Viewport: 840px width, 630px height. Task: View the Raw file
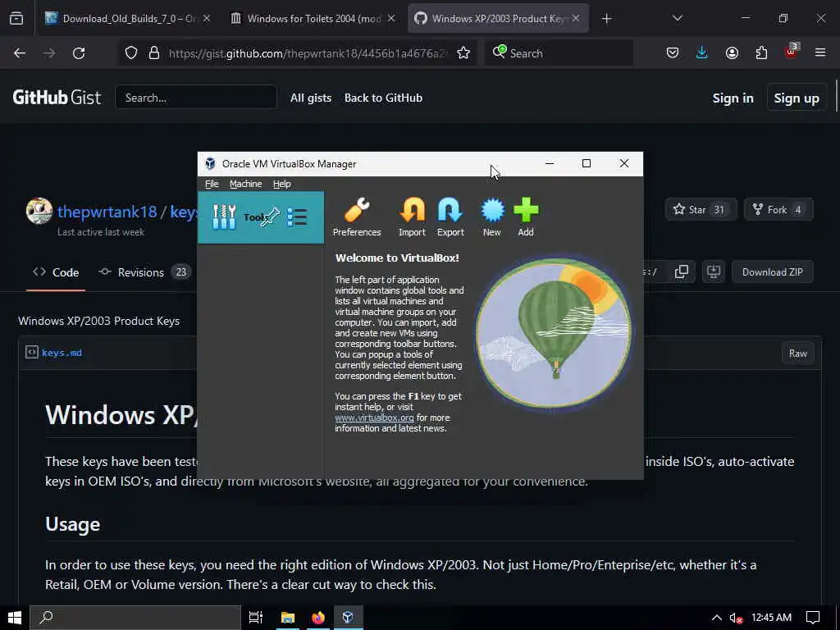point(797,353)
